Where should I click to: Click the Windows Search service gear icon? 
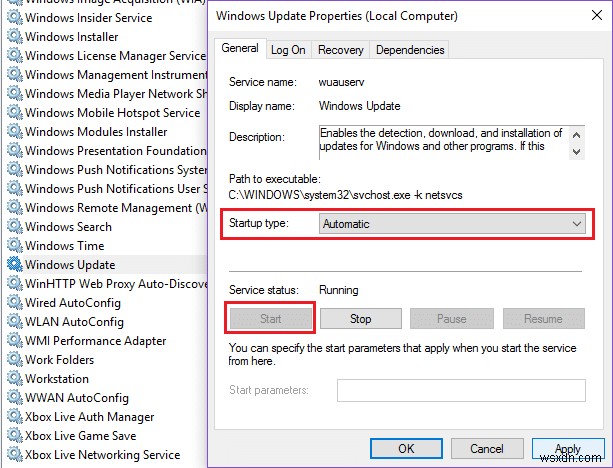pos(14,227)
